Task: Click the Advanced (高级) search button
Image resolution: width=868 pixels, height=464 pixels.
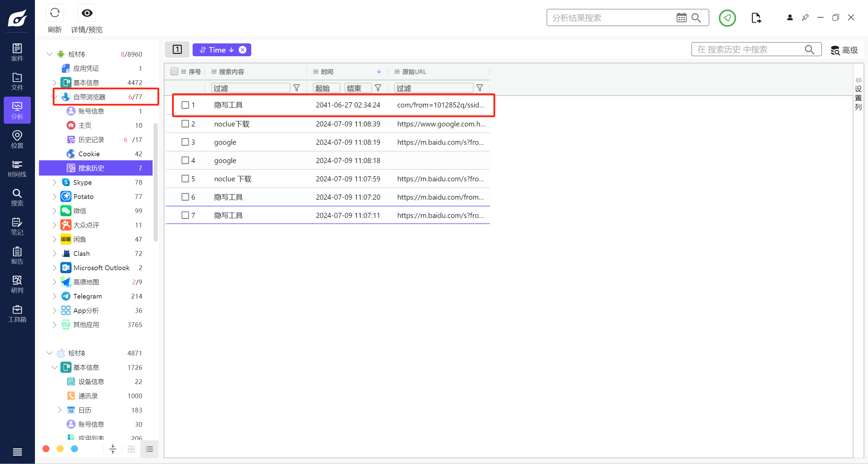Action: tap(844, 50)
